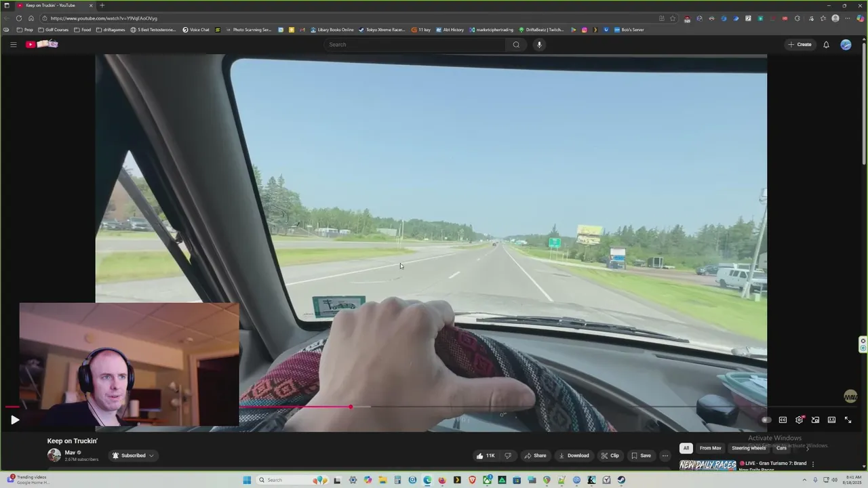Click the Download button
The image size is (868, 488).
point(574,455)
